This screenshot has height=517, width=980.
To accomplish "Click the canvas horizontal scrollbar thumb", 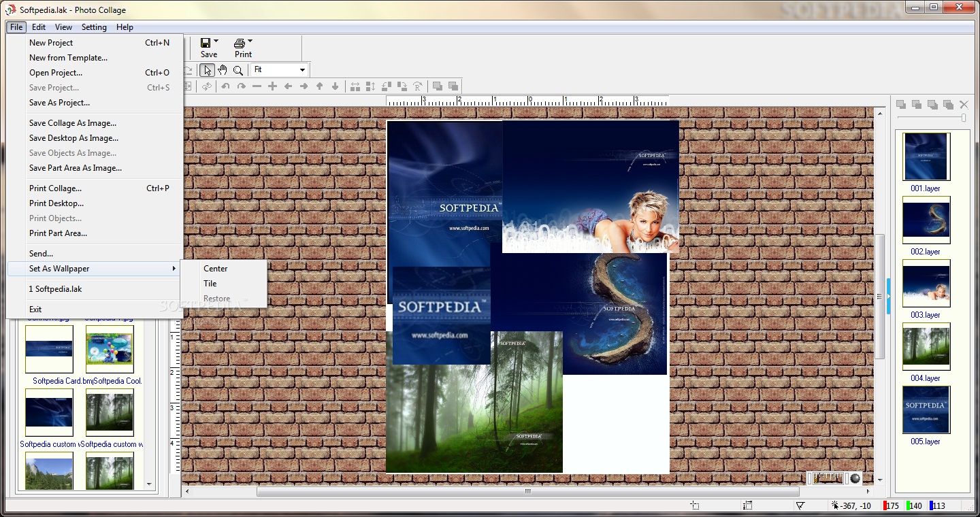I will click(x=527, y=491).
